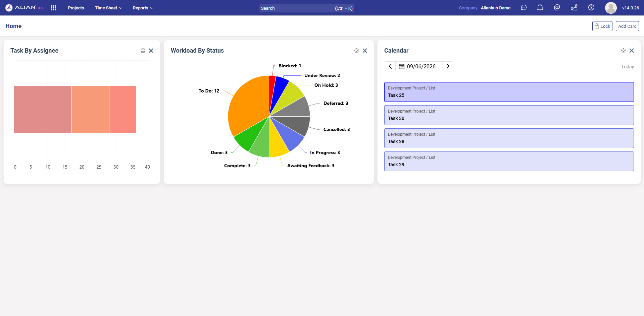Click the 'Cancelled: 3' label
Viewport: 644px width, 316px height.
click(337, 129)
